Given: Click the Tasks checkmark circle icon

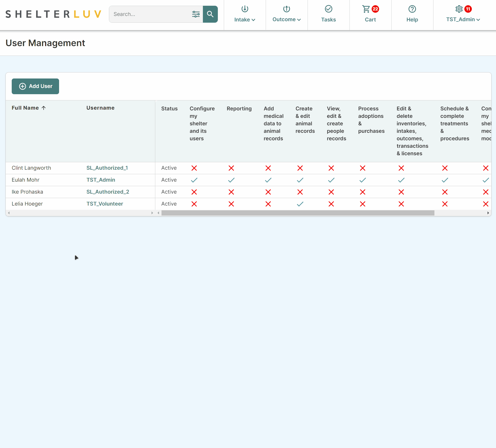Looking at the screenshot, I should click(329, 9).
